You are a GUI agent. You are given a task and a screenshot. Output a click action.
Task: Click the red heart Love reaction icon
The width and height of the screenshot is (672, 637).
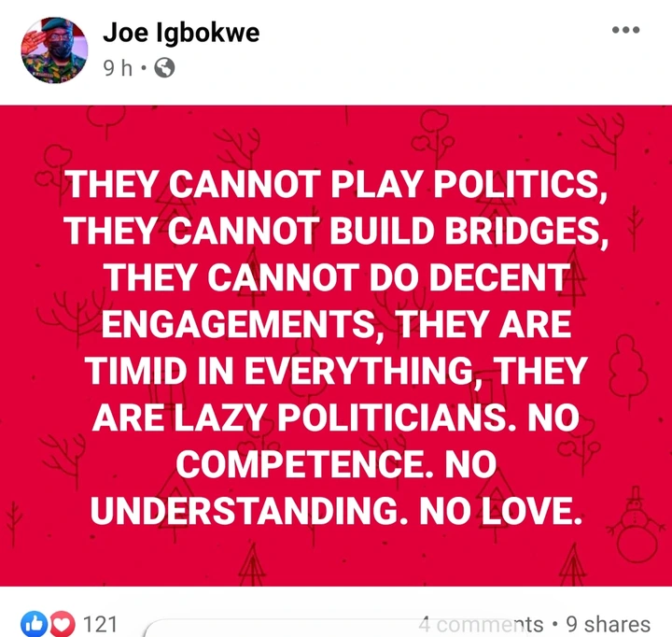click(x=63, y=623)
